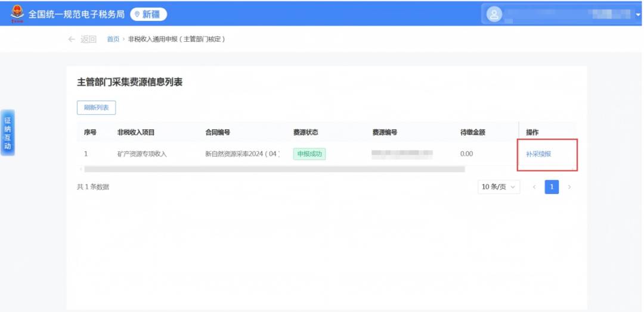644x312 pixels.
Task: Click row number 1 cell
Action: tap(86, 154)
